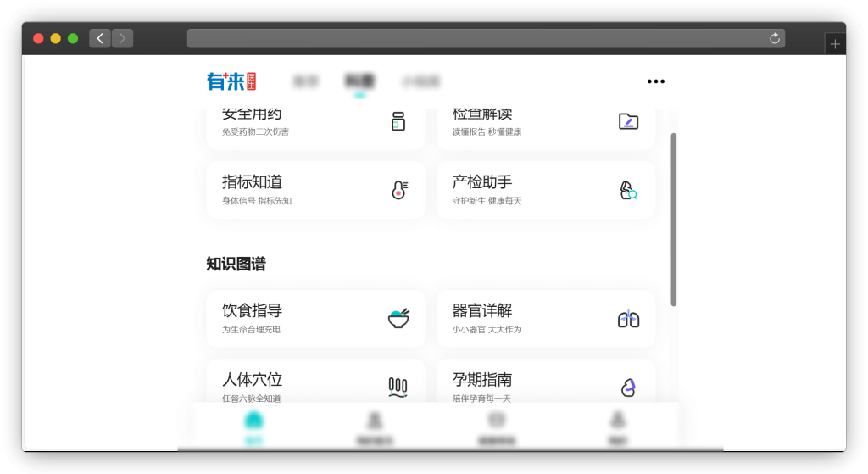Click the report folder icon for 检查解读
868x474 pixels.
click(x=628, y=121)
